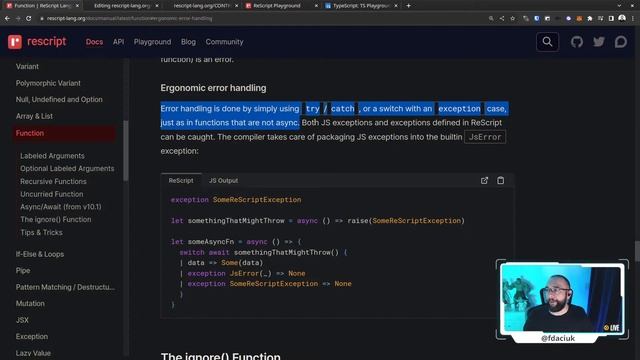Open the MetaMask fox extension icon

[579, 18]
